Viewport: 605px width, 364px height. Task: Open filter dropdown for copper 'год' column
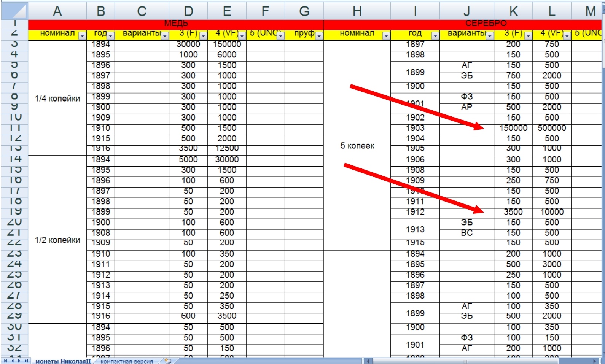point(110,36)
